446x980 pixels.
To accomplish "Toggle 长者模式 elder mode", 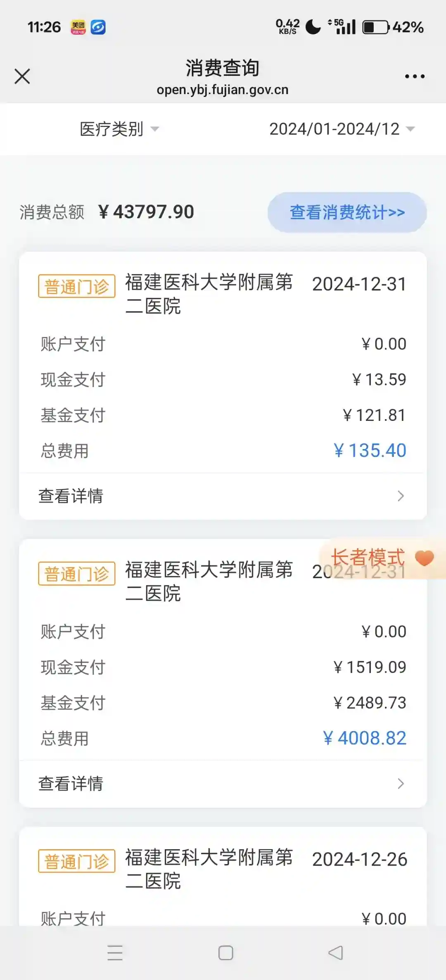I will pos(368,558).
